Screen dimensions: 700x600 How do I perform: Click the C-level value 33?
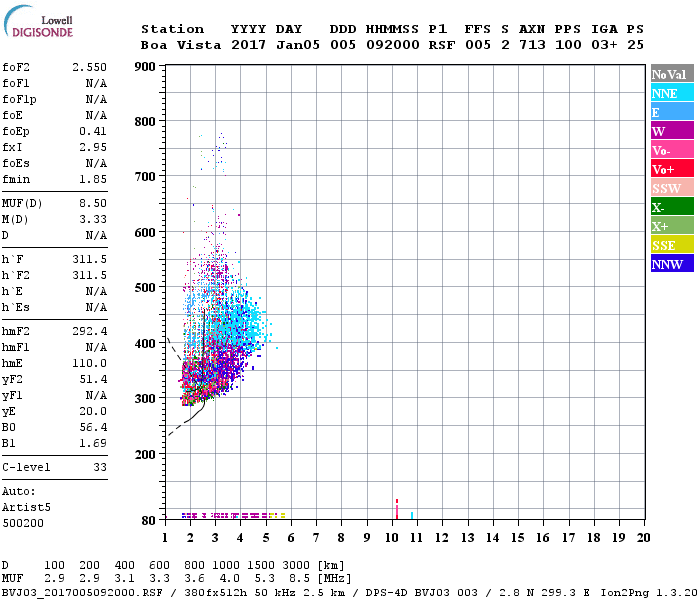(100, 467)
